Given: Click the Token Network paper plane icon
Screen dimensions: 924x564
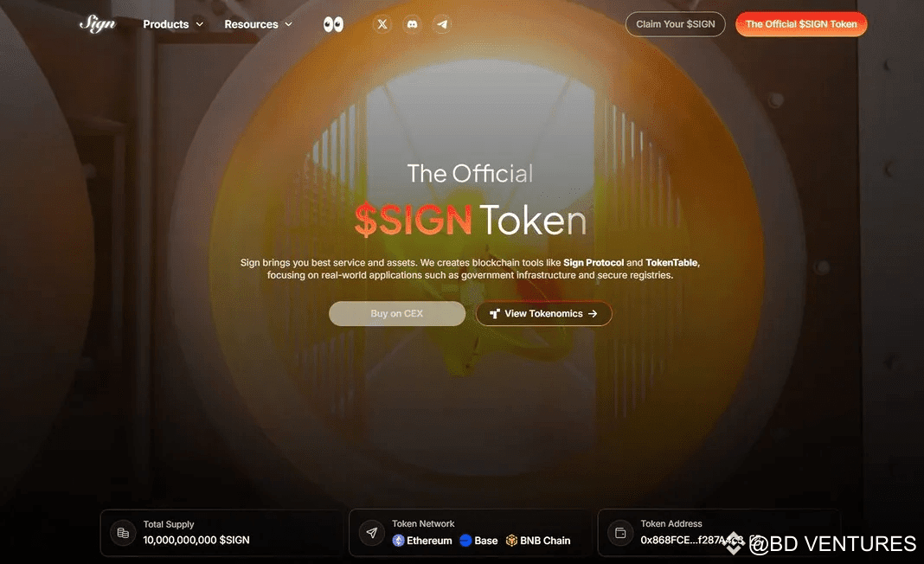Looking at the screenshot, I should pos(372,533).
